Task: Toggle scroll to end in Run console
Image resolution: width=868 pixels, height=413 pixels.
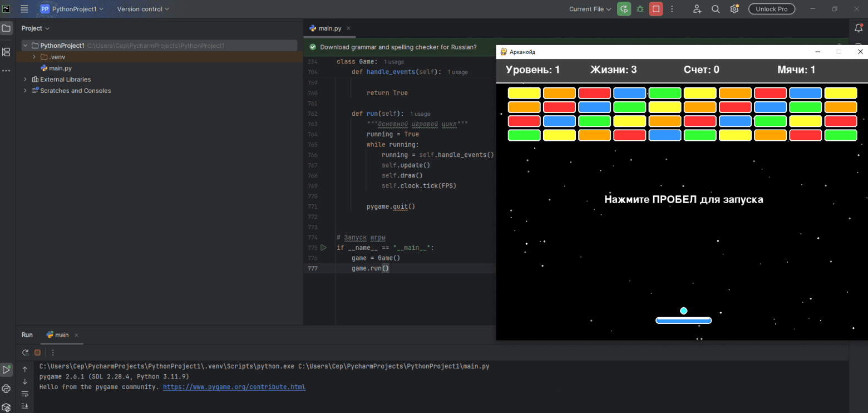Action: (x=24, y=406)
